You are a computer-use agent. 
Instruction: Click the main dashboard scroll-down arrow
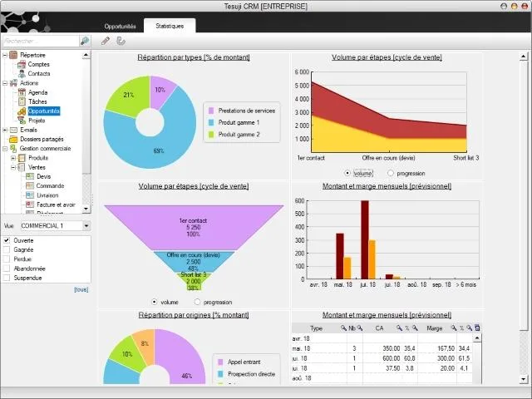pos(523,379)
